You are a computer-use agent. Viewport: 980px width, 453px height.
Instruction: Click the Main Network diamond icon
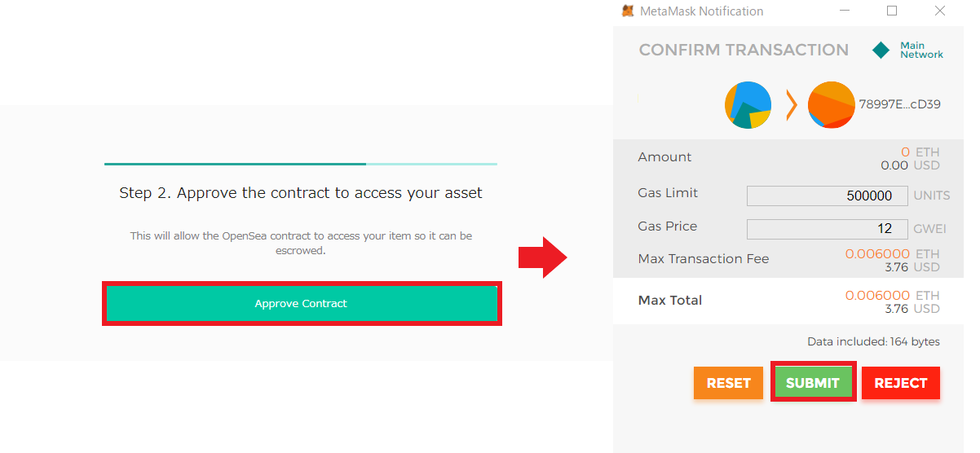point(881,51)
